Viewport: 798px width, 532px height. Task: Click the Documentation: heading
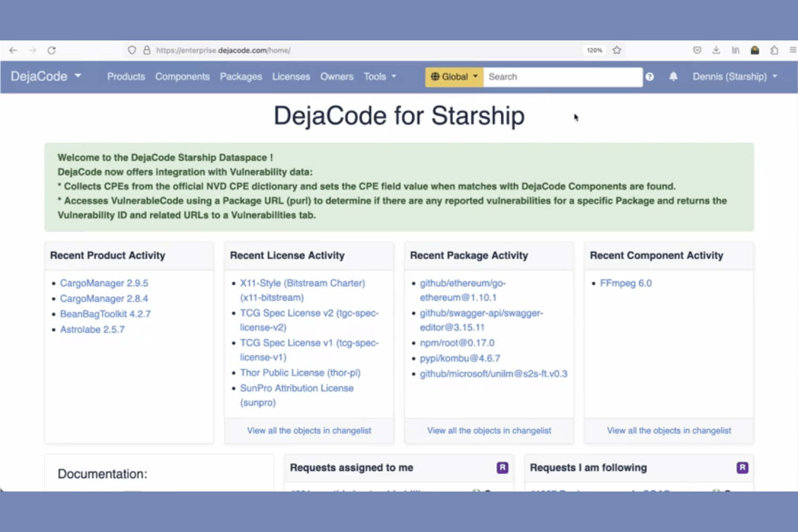click(x=102, y=474)
